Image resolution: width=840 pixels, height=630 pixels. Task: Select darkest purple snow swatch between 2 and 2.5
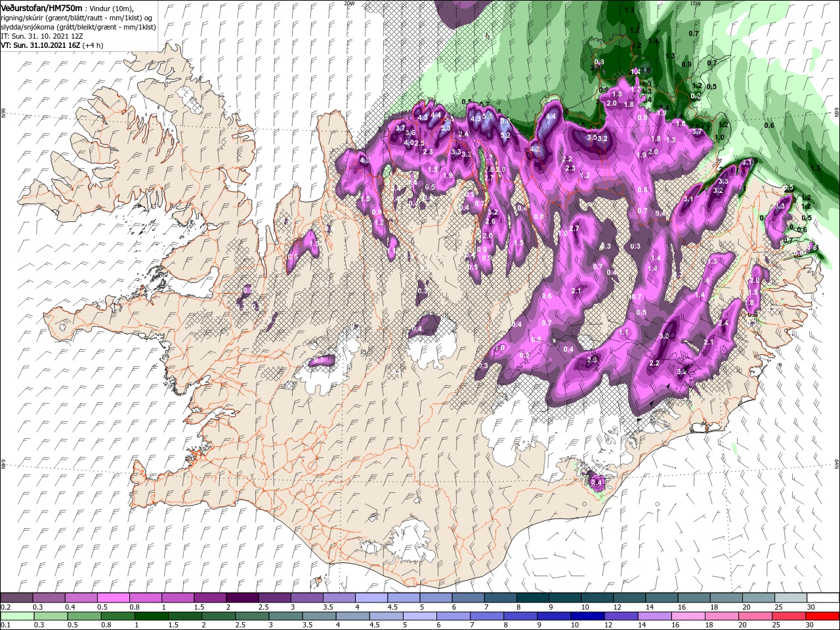point(243,598)
